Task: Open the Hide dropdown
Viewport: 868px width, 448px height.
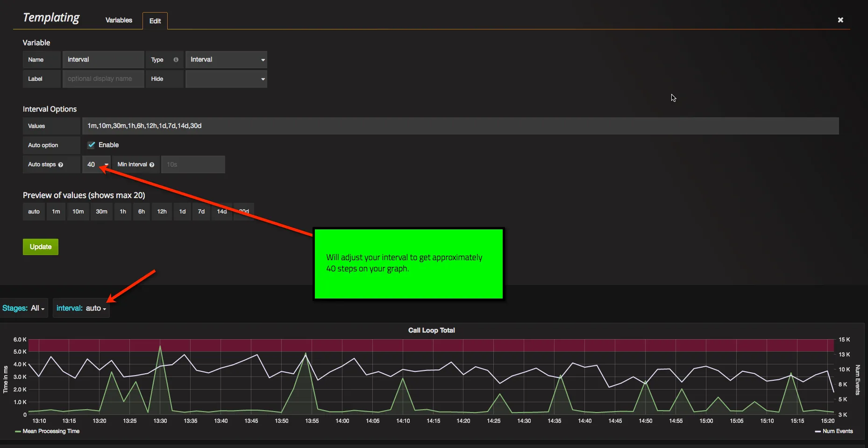Action: pyautogui.click(x=226, y=79)
